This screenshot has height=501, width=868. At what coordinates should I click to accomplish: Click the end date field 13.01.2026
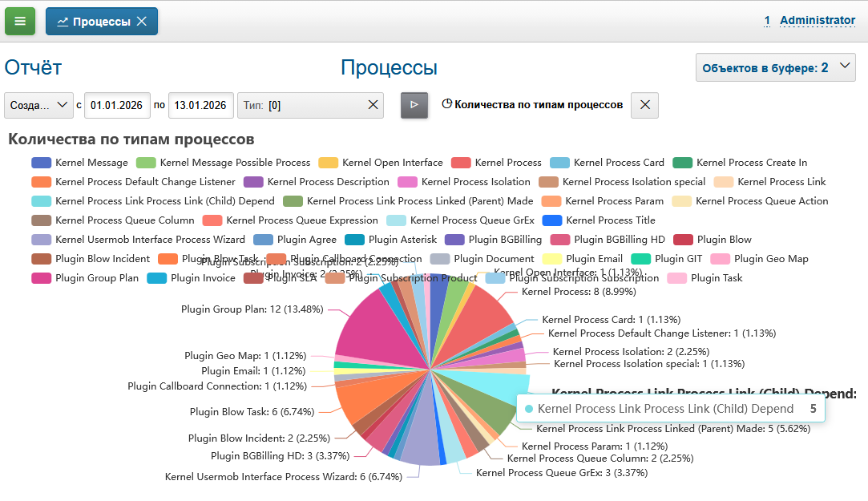tap(200, 105)
